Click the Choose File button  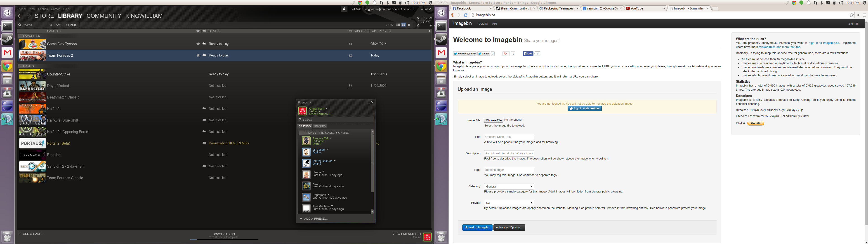click(x=494, y=120)
